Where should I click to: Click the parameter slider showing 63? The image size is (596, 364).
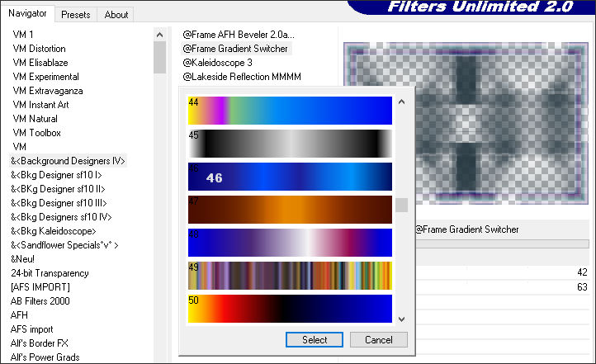(x=502, y=287)
